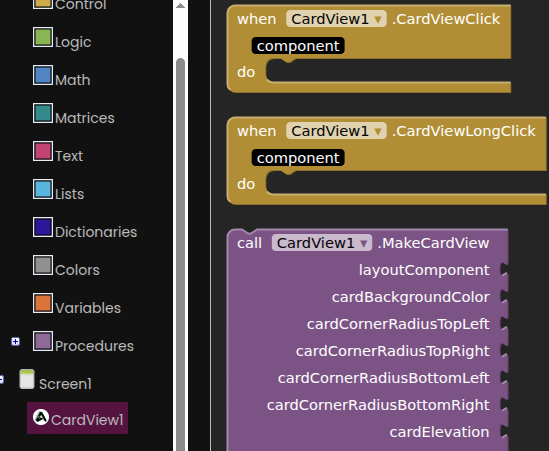The width and height of the screenshot is (549, 451).
Task: Click the pink Text category icon
Action: tap(43, 151)
